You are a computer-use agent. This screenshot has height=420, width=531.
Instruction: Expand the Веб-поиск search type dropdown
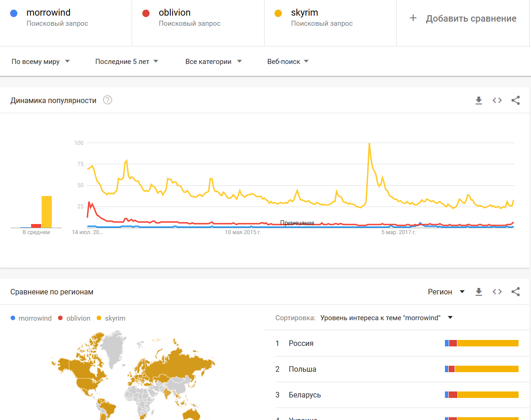click(288, 62)
